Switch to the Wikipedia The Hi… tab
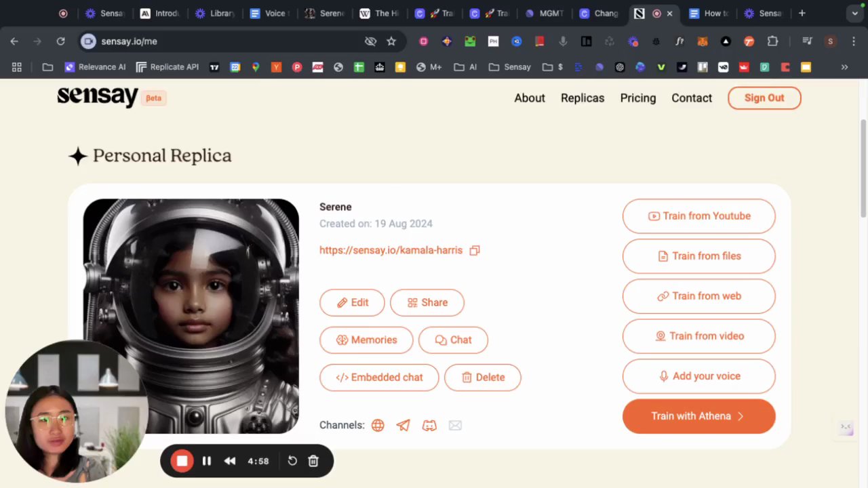This screenshot has height=488, width=868. pyautogui.click(x=379, y=13)
